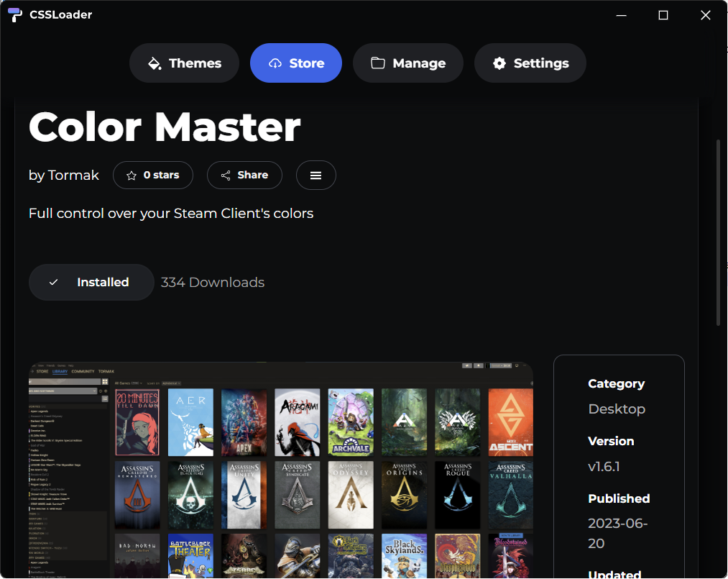Click the Aragami game cover

click(297, 422)
